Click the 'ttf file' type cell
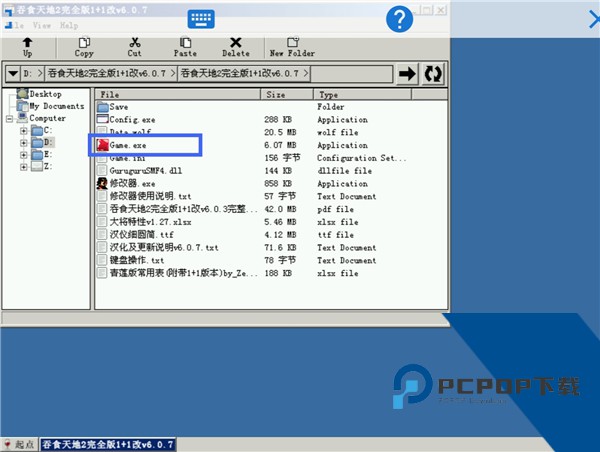This screenshot has width=600, height=452. [335, 235]
